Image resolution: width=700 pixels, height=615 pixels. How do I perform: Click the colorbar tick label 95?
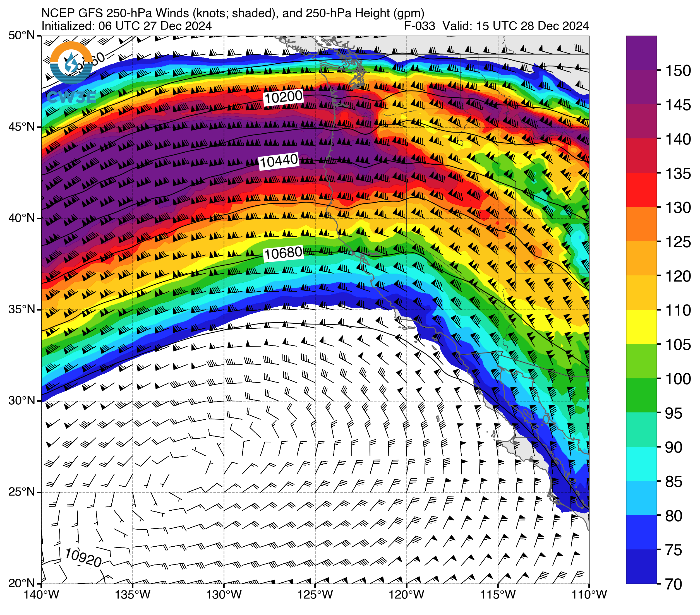(674, 413)
